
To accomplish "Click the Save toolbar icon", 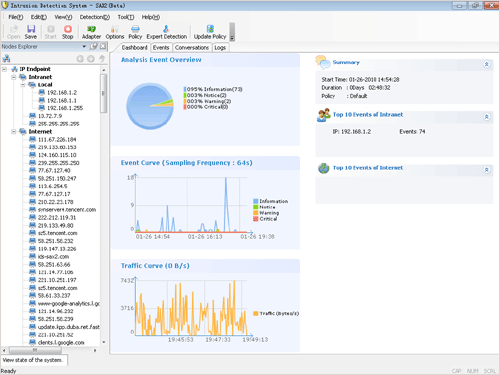I will pyautogui.click(x=31, y=32).
